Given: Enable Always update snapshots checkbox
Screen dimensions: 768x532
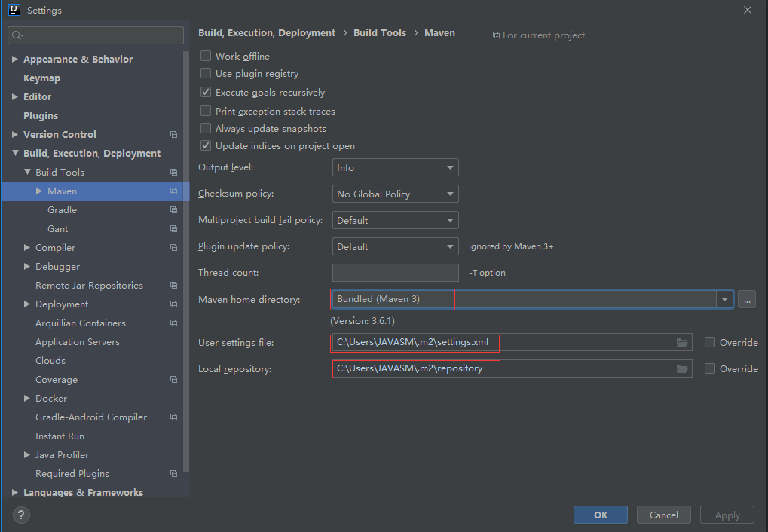Looking at the screenshot, I should pyautogui.click(x=206, y=128).
